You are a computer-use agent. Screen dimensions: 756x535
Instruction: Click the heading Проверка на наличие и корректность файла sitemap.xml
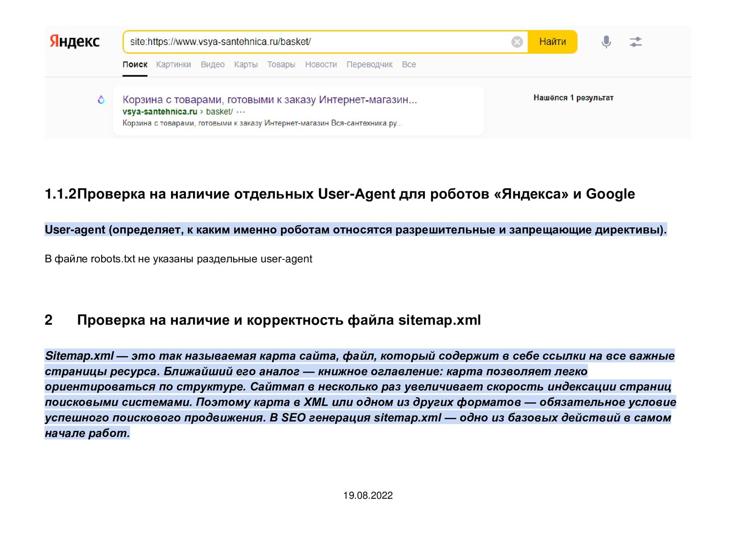(x=279, y=320)
